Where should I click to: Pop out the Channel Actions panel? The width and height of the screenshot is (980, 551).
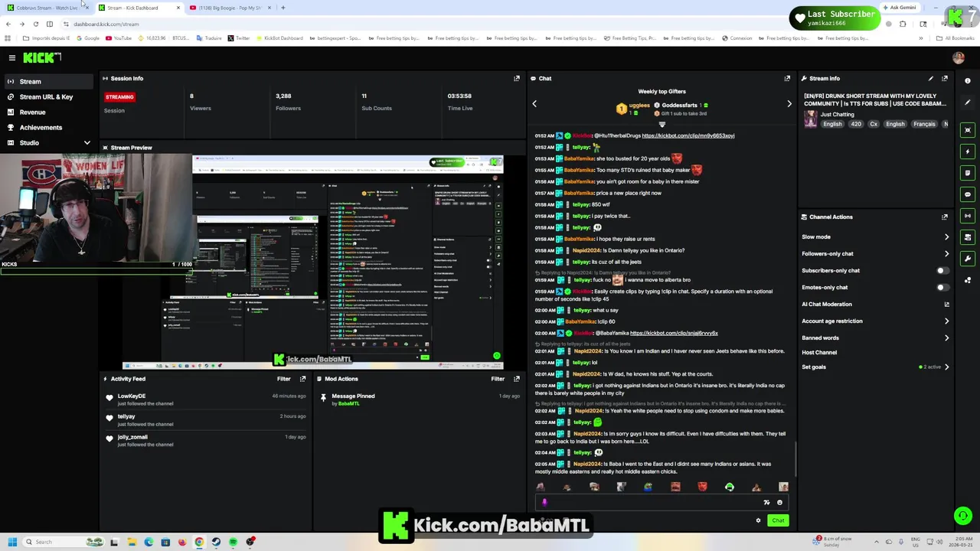click(945, 217)
